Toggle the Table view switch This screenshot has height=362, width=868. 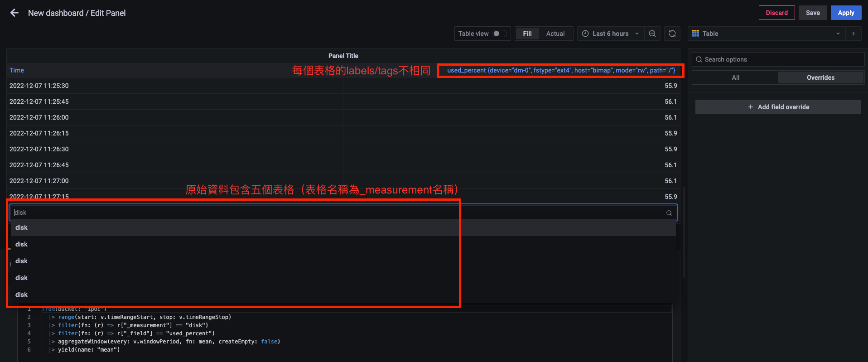500,34
